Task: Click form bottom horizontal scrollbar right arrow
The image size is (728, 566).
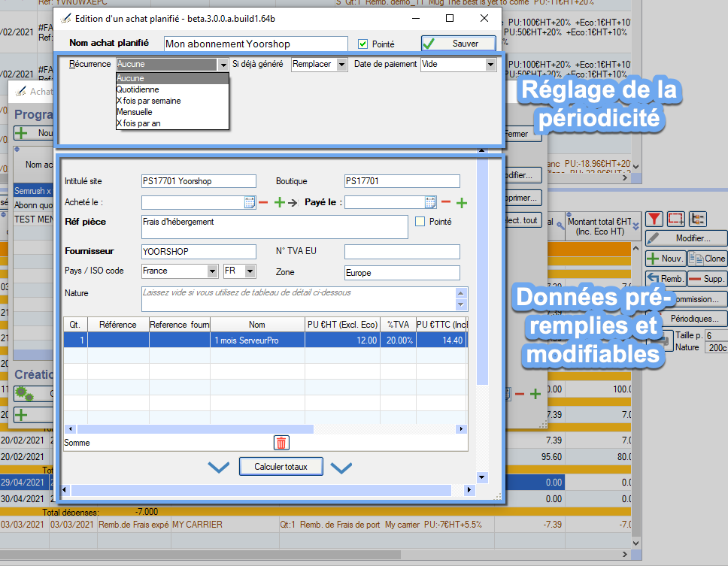Action: (469, 490)
